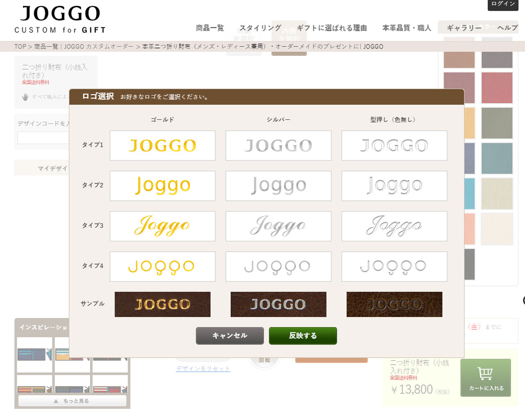Image resolution: width=525 pixels, height=420 pixels.
Task: Pick the olive gray-green leather swatch
Action: pos(497,123)
